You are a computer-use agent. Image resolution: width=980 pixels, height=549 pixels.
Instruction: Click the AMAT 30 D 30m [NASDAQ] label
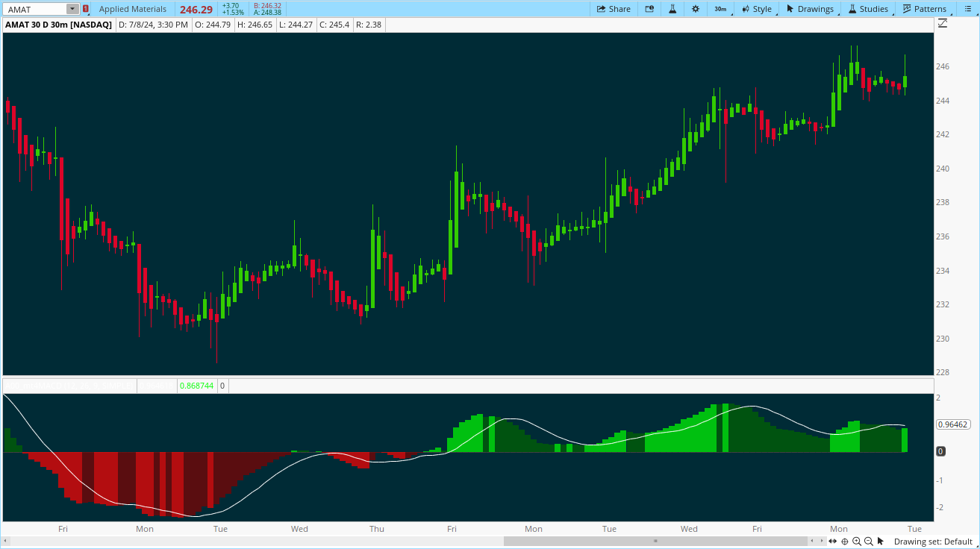pyautogui.click(x=59, y=25)
